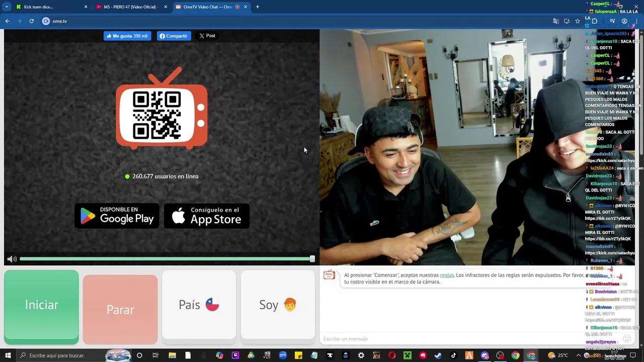Open Sticky Notes yellow taskbar icon
Viewport: 644px width, 362px height.
(x=298, y=355)
